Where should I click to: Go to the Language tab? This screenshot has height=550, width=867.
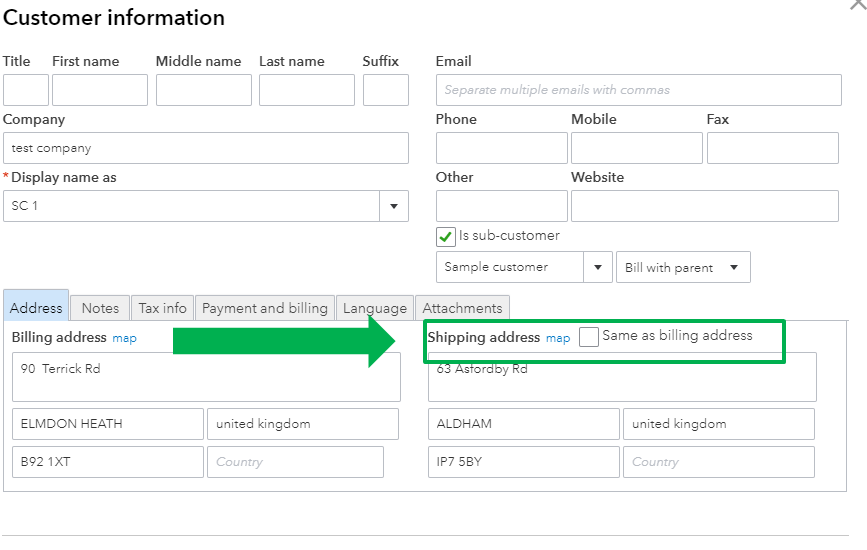tap(375, 308)
